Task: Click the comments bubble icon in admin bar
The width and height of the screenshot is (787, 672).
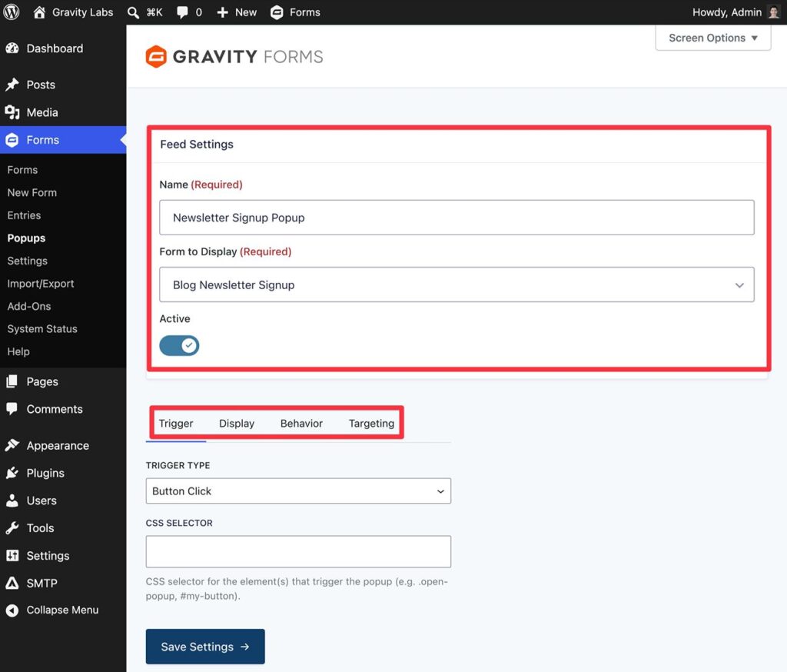Action: click(x=182, y=12)
